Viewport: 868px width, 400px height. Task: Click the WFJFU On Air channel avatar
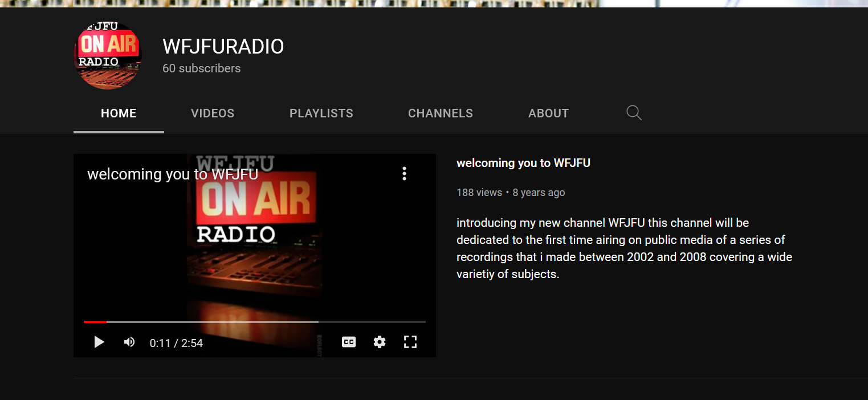click(x=108, y=55)
